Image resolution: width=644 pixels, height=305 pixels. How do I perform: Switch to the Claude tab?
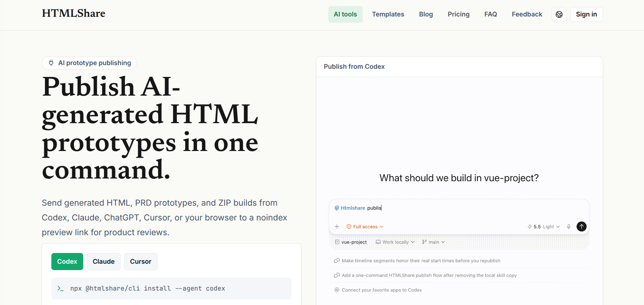click(104, 261)
